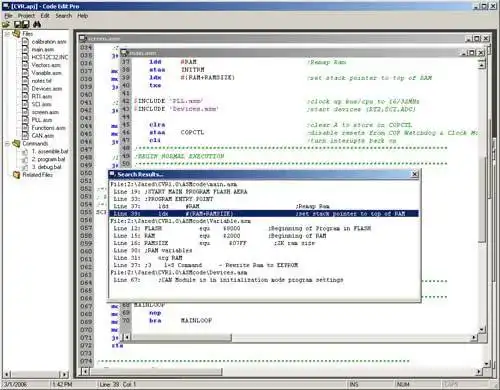Click the Devices.asm file icon
Screen dimensions: 500x390
point(26,89)
